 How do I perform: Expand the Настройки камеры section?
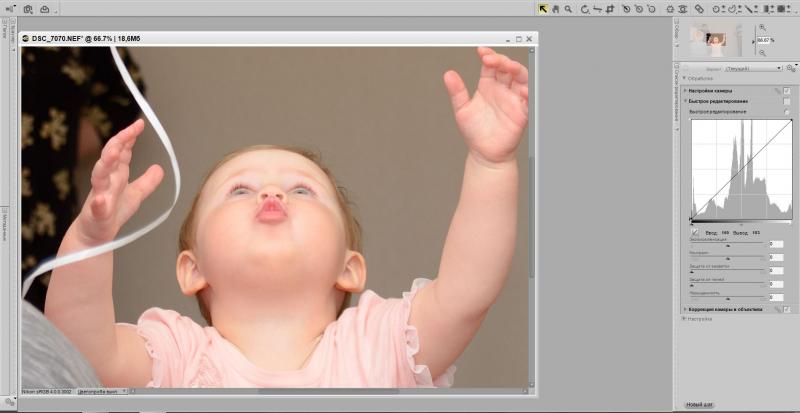(685, 90)
